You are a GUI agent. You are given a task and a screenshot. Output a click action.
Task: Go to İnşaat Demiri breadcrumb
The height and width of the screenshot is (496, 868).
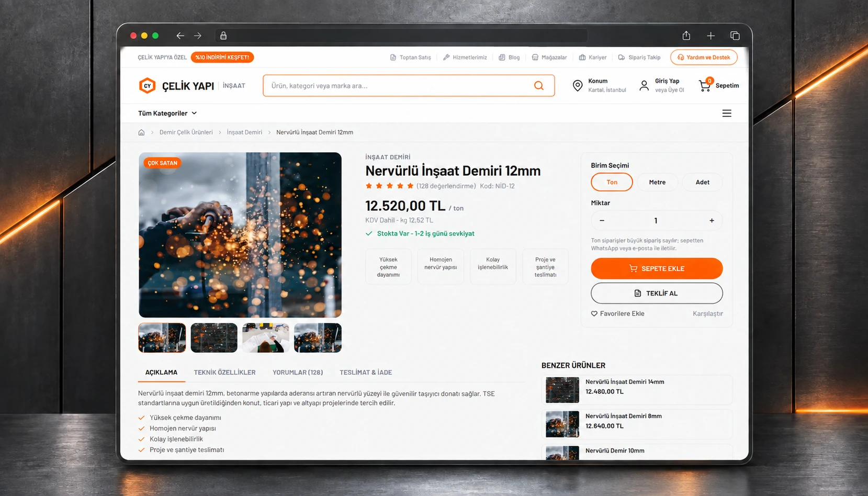244,132
